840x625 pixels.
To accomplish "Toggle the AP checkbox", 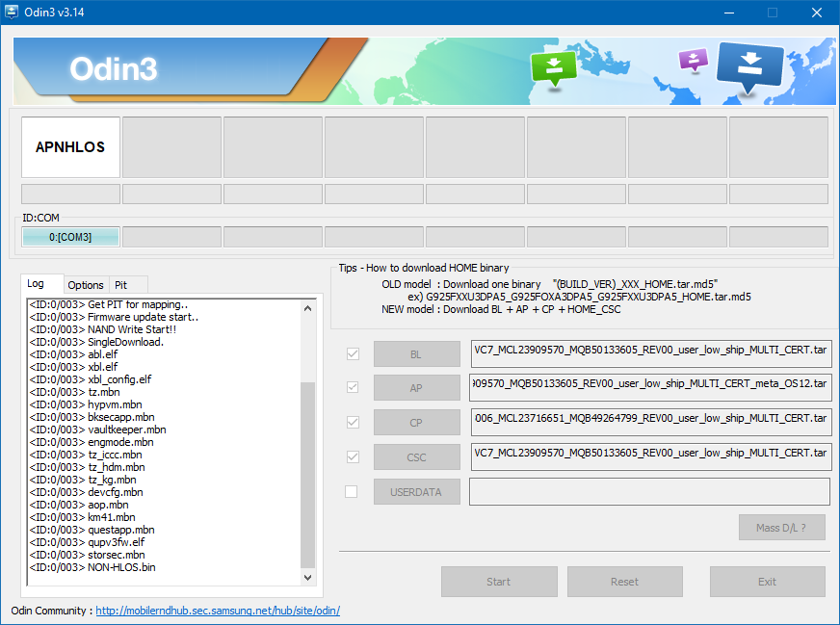I will (353, 387).
